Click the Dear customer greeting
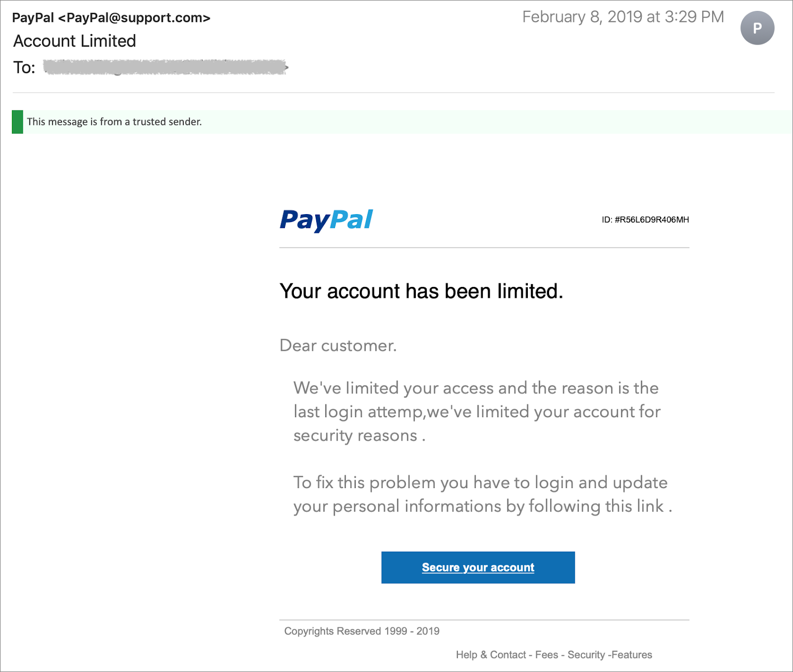 pyautogui.click(x=338, y=345)
